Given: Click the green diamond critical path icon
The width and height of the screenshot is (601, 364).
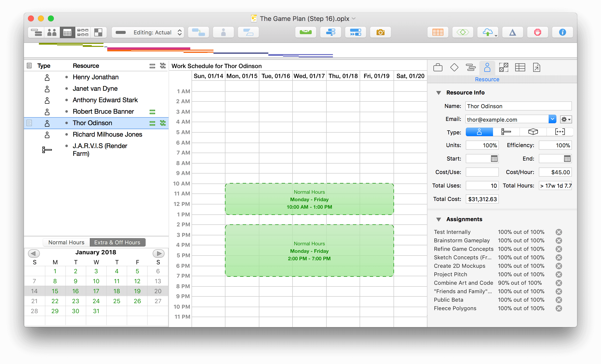Looking at the screenshot, I should click(463, 32).
